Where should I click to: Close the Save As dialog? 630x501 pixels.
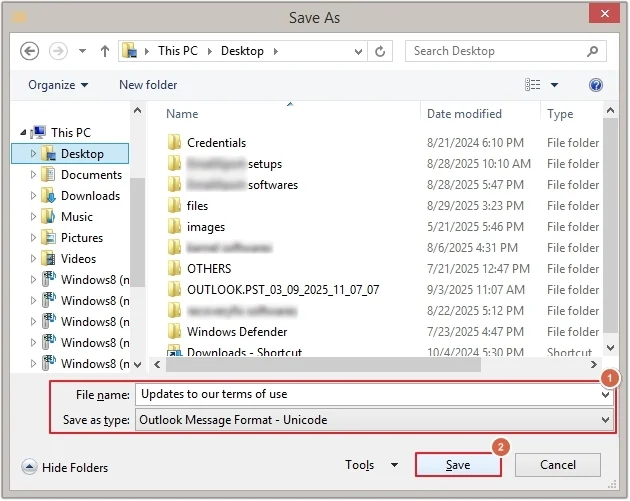[605, 14]
